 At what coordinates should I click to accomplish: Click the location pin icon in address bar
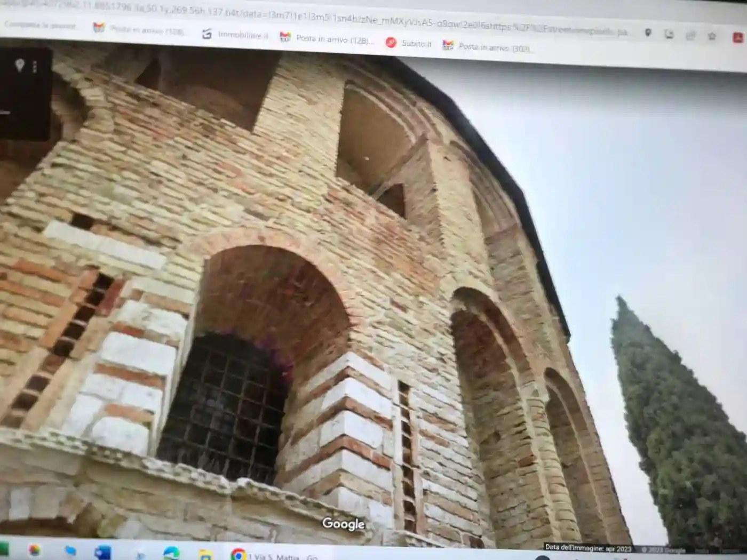[648, 33]
